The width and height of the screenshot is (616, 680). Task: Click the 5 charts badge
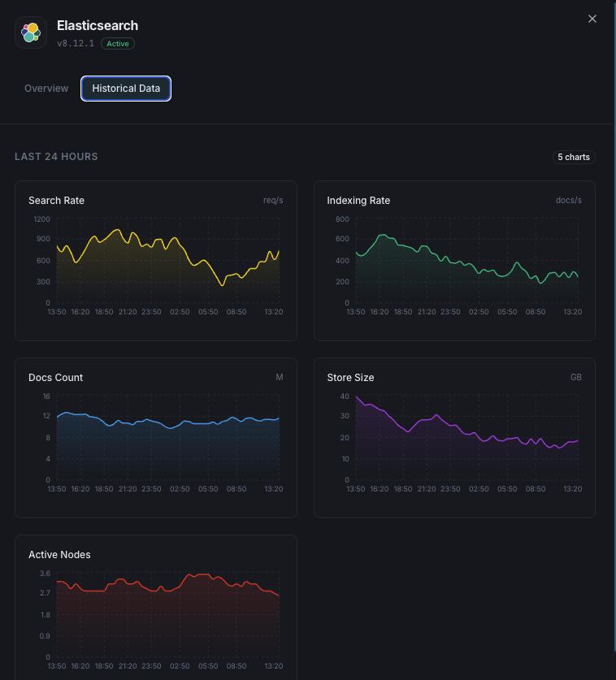[x=574, y=157]
